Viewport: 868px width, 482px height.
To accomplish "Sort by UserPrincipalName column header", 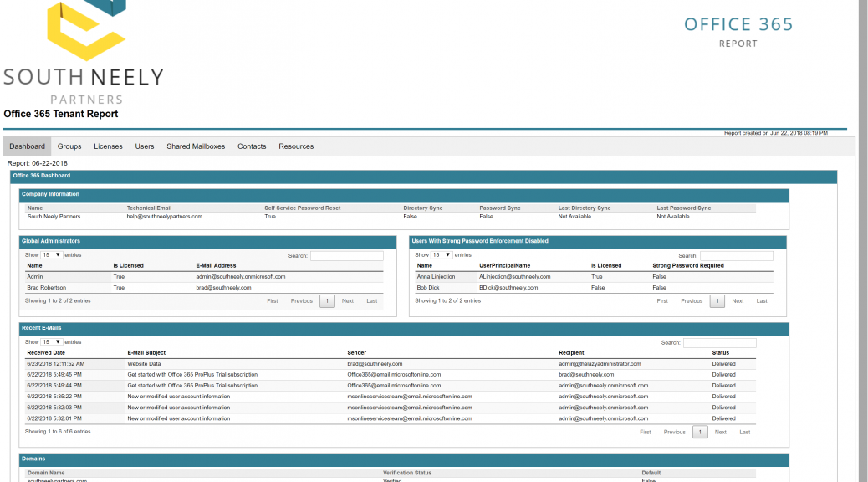I will pos(505,266).
